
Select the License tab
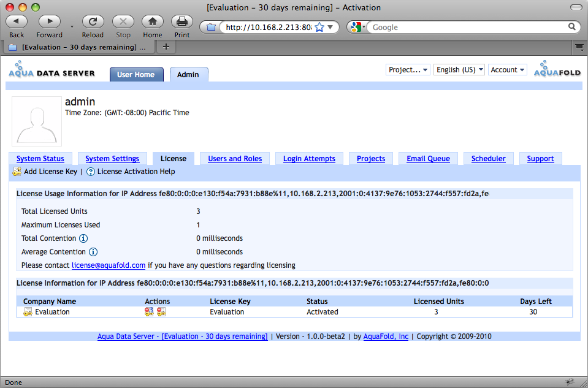[x=174, y=159]
